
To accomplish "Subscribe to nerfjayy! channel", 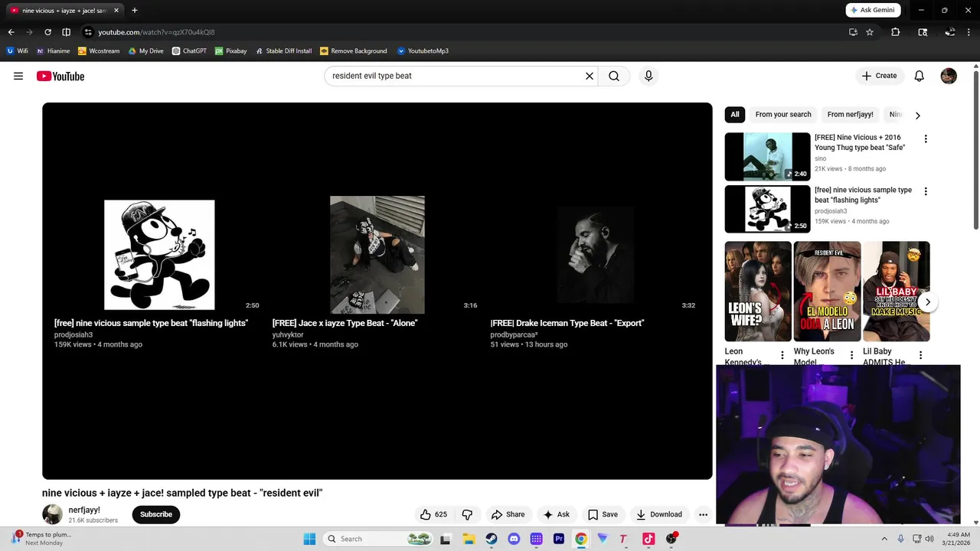I will click(156, 514).
